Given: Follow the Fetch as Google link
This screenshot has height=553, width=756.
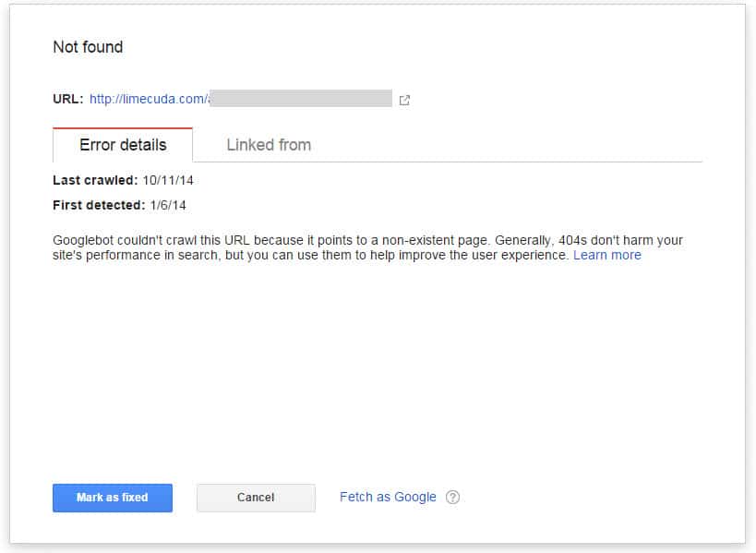Looking at the screenshot, I should pyautogui.click(x=388, y=497).
